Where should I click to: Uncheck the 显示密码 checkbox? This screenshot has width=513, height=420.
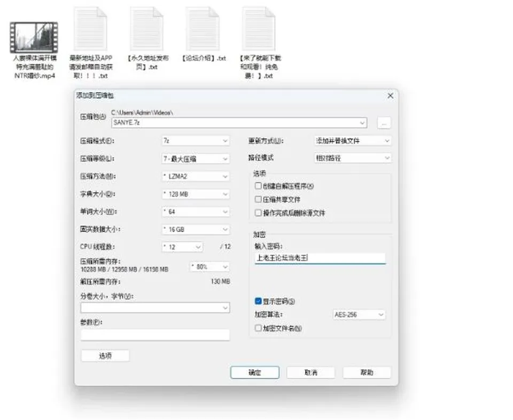click(258, 301)
